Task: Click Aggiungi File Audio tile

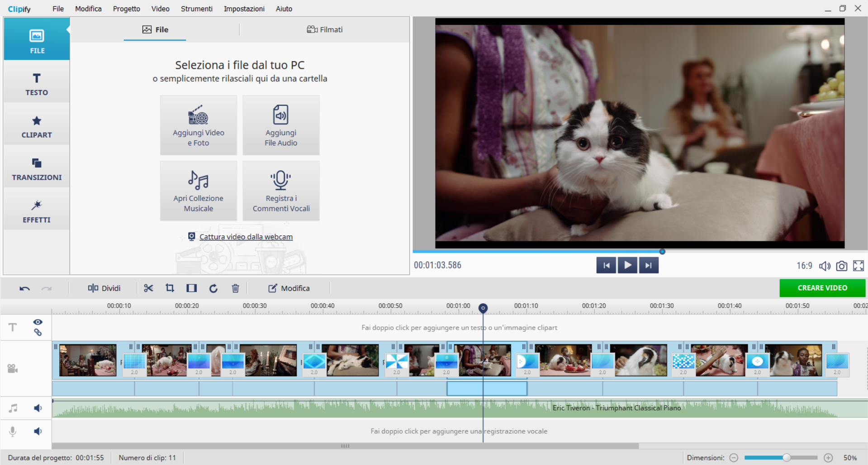Action: pos(281,125)
